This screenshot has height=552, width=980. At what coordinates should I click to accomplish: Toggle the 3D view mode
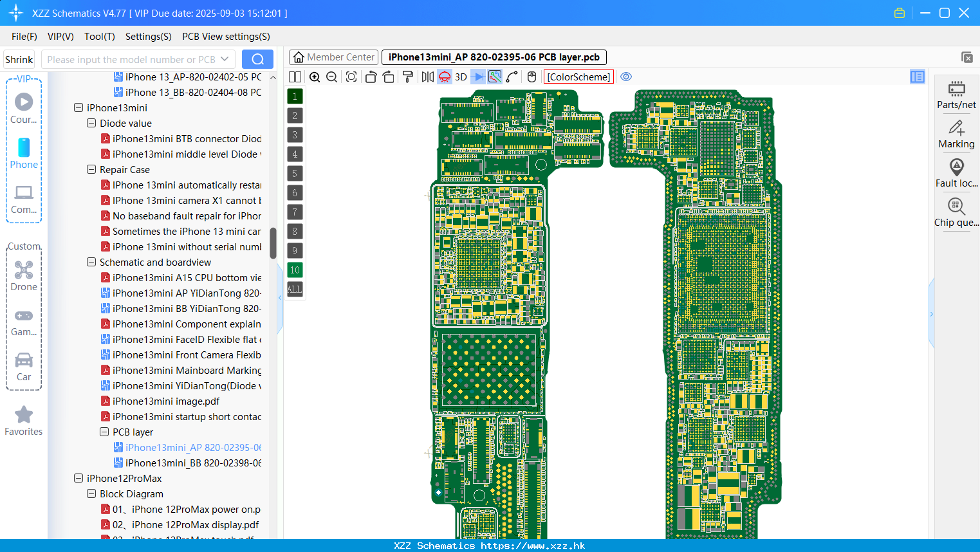point(461,77)
